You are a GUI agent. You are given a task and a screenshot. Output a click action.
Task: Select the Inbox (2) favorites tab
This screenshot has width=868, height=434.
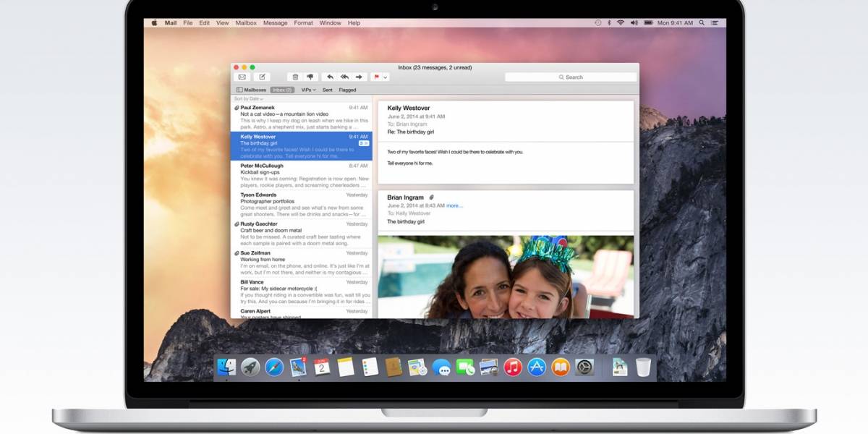tap(282, 90)
